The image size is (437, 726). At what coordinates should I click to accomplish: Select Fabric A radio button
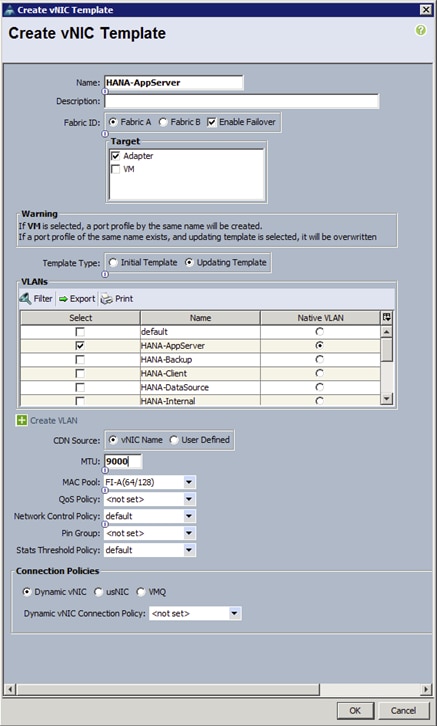[113, 122]
